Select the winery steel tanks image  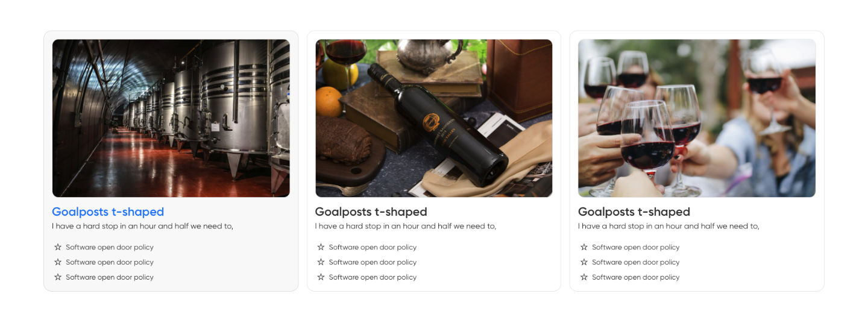tap(171, 118)
